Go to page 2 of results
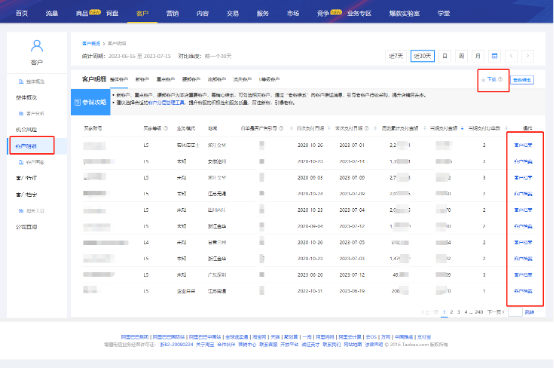 (x=451, y=312)
